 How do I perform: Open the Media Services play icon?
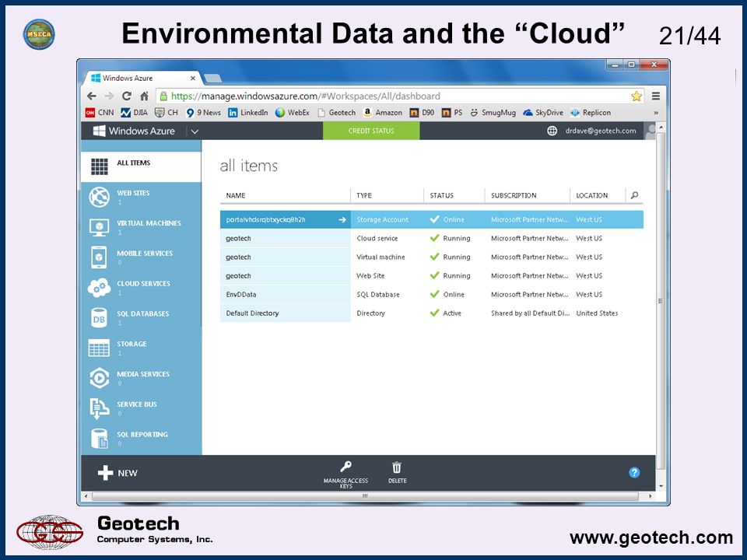tap(99, 378)
